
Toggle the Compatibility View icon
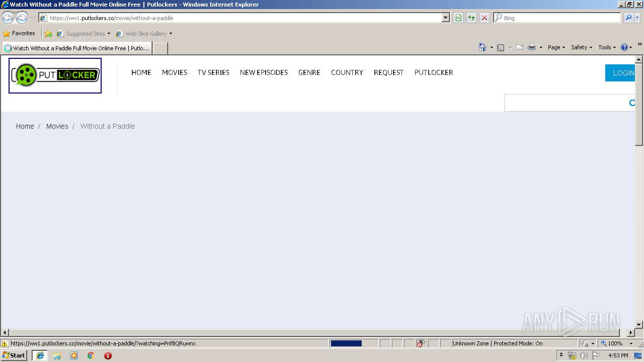point(458,18)
